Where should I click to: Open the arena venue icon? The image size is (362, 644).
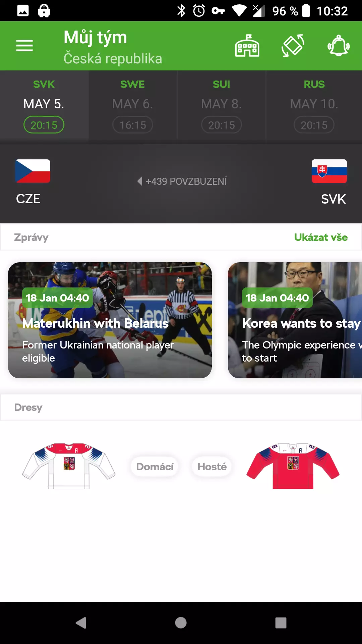247,46
